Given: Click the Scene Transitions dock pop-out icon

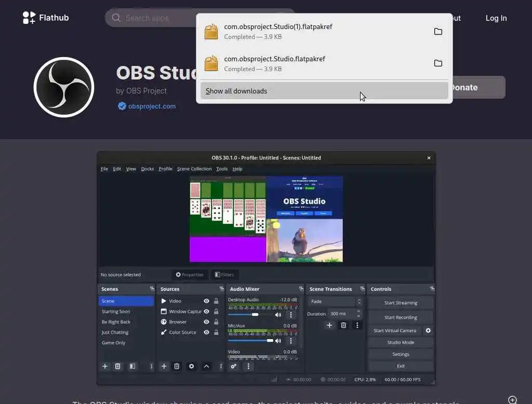Looking at the screenshot, I should [x=362, y=289].
